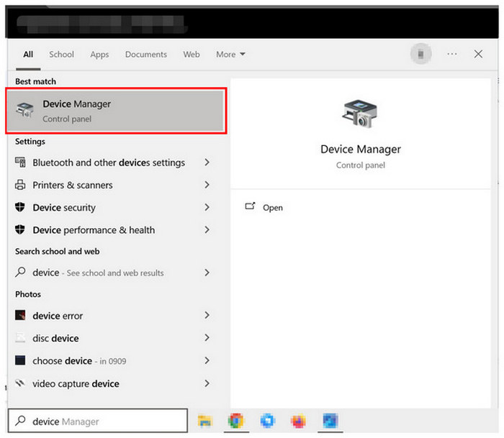Open File Explorer from the taskbar
The width and height of the screenshot is (504, 438).
204,421
